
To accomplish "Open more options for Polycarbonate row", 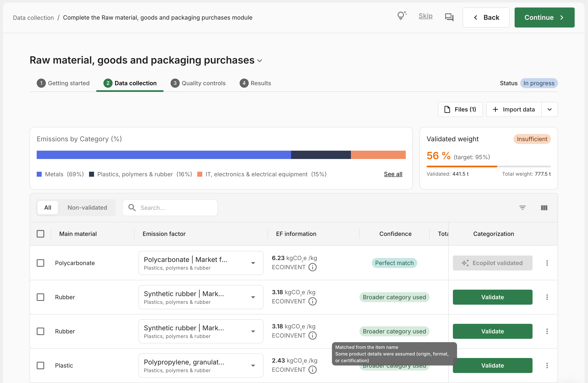I will click(x=547, y=263).
